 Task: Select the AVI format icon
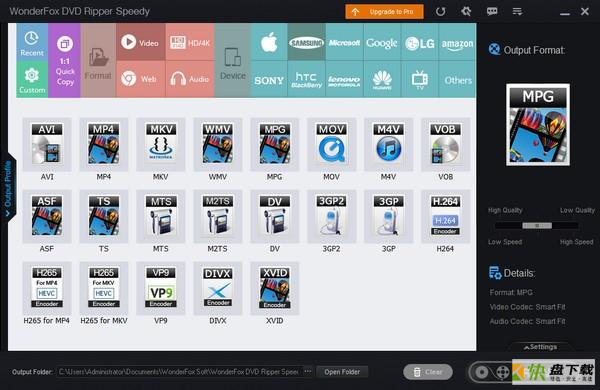(x=47, y=144)
